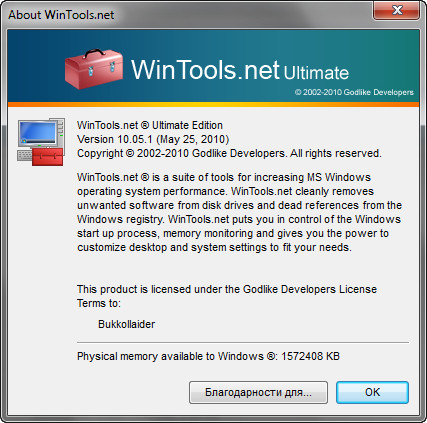This screenshot has height=423, width=427.
Task: Click the WinTools.net ® Ultimate Edition line
Action: (150, 125)
